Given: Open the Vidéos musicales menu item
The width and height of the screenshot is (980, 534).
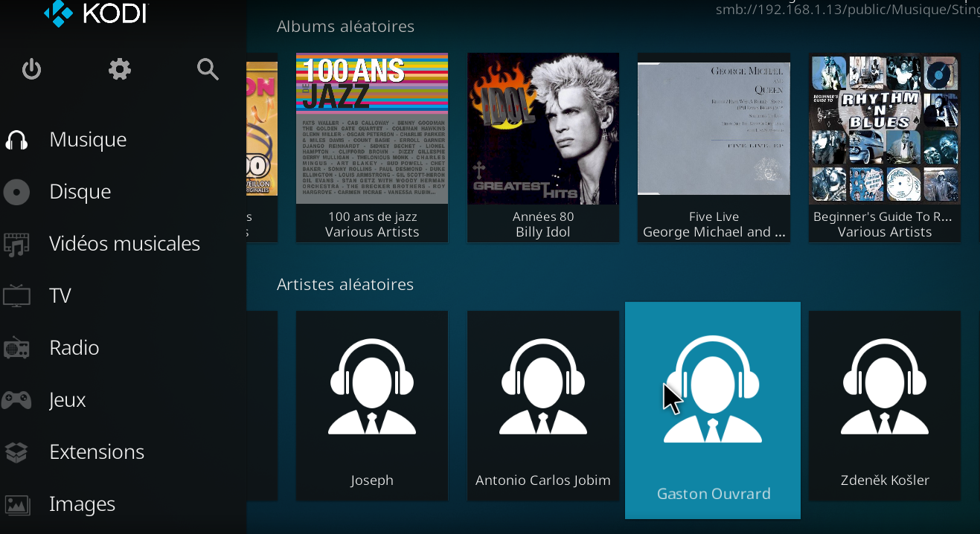Looking at the screenshot, I should tap(124, 244).
